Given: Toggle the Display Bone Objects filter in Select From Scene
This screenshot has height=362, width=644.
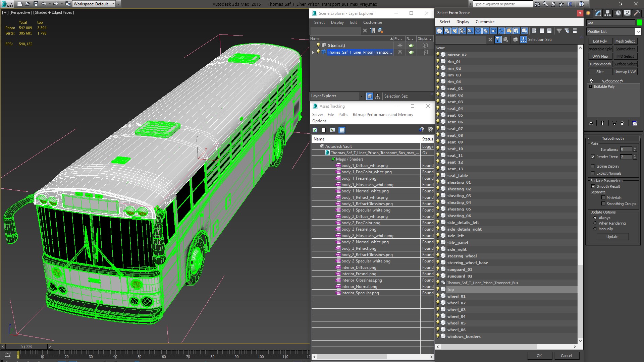Looking at the screenshot, I should [501, 31].
